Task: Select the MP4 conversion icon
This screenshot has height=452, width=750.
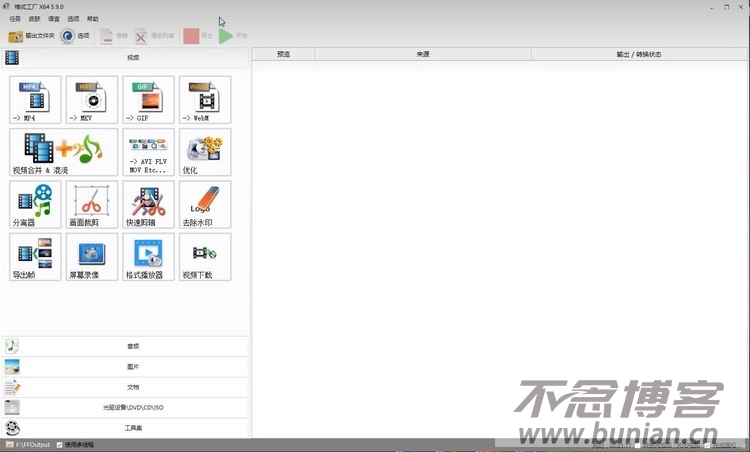Action: (35, 99)
